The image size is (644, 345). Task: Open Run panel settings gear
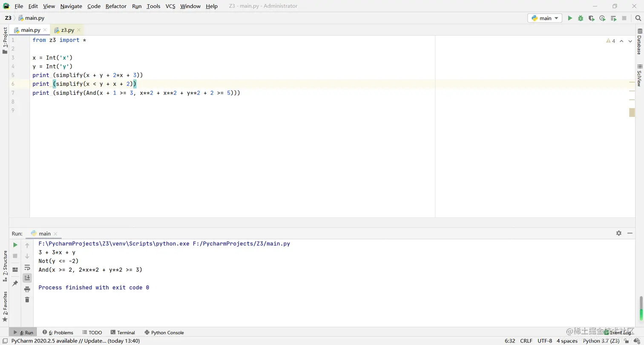point(619,233)
